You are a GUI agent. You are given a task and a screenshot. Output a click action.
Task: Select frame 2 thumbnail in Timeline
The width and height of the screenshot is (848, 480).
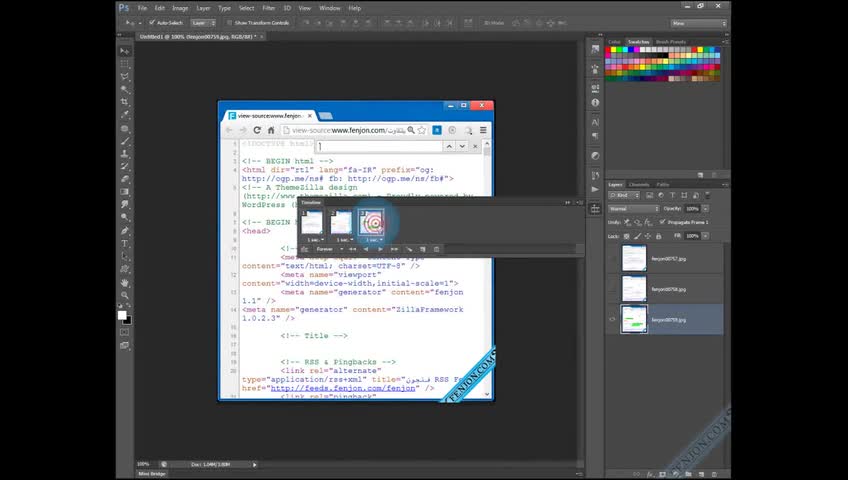tap(341, 222)
